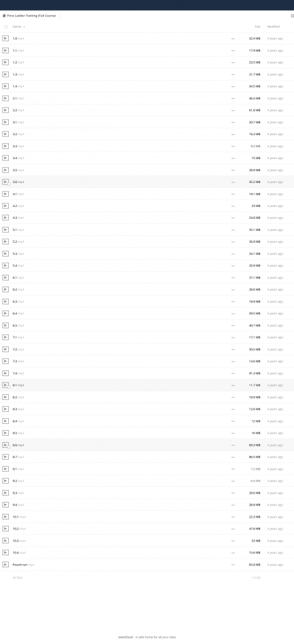Open file 4.2.mp4

[x=18, y=206]
